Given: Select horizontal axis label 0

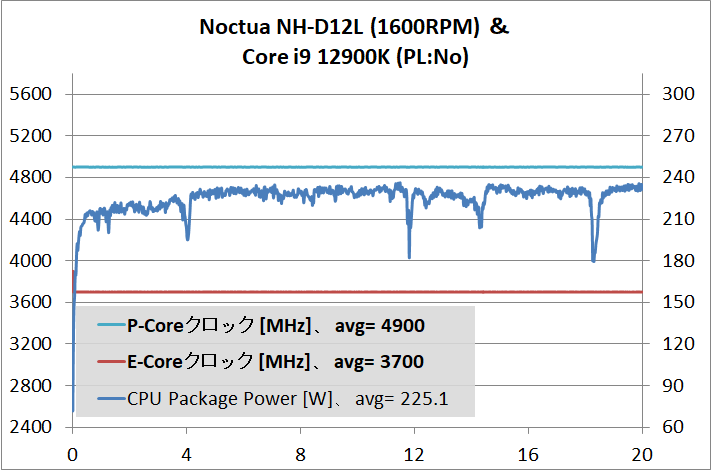Looking at the screenshot, I should pyautogui.click(x=73, y=455).
